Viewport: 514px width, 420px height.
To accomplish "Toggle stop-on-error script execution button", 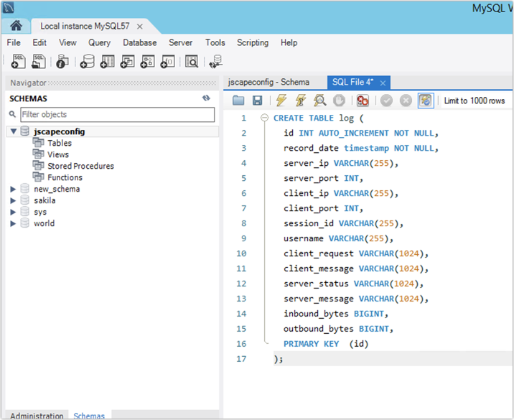I will point(363,101).
